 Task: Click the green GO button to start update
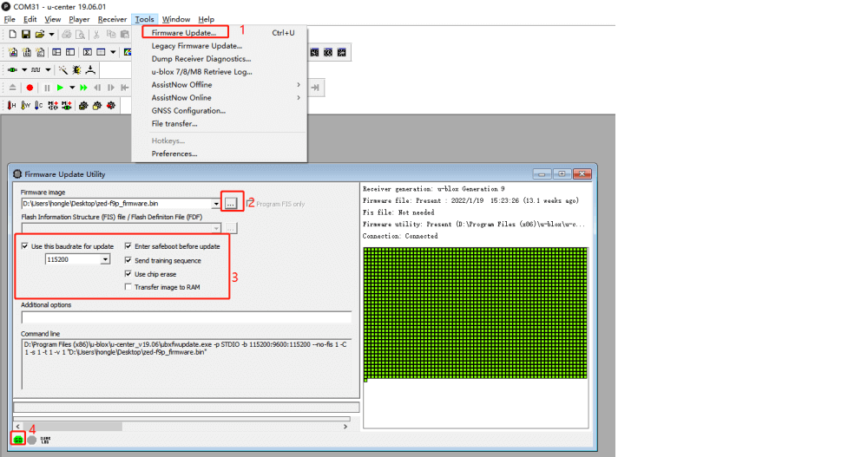[x=17, y=440]
